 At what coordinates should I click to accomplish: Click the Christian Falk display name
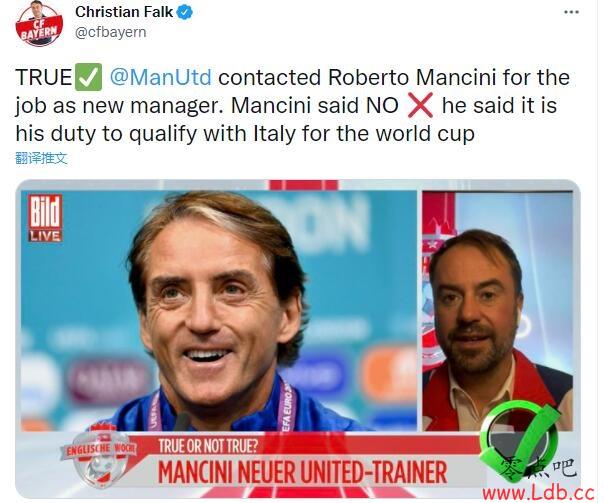click(x=124, y=12)
